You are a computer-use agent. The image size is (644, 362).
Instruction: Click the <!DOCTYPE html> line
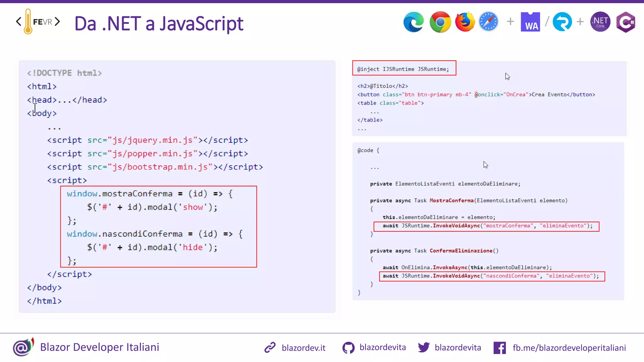(64, 73)
